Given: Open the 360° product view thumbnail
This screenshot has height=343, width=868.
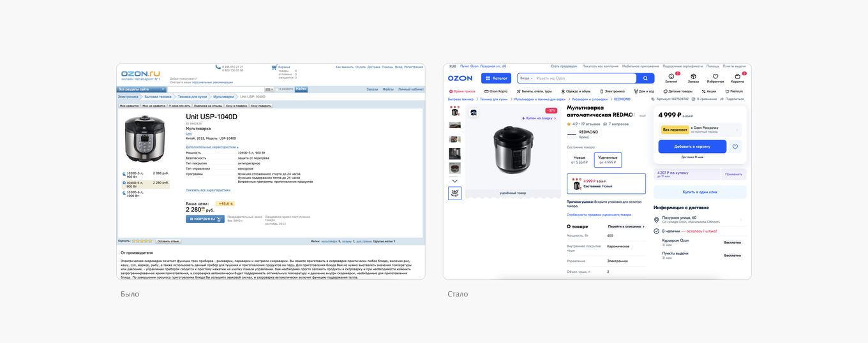Looking at the screenshot, I should pyautogui.click(x=454, y=193).
